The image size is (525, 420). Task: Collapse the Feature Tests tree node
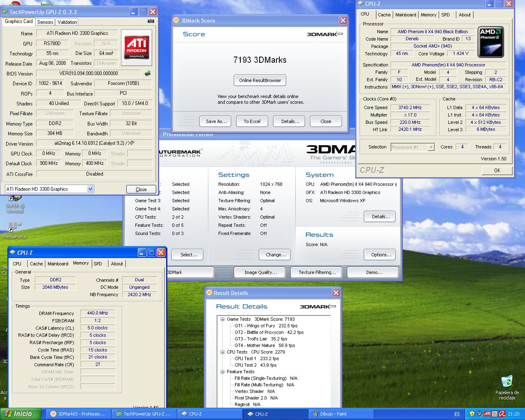coord(222,372)
